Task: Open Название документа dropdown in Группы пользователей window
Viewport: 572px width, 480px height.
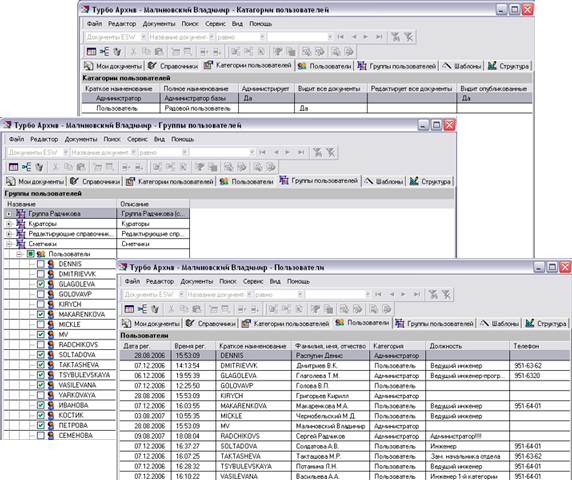Action: point(134,152)
